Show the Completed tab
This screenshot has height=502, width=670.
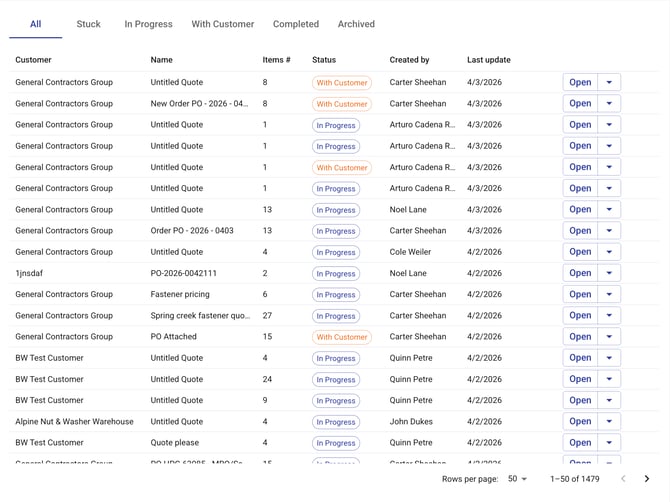click(x=296, y=24)
